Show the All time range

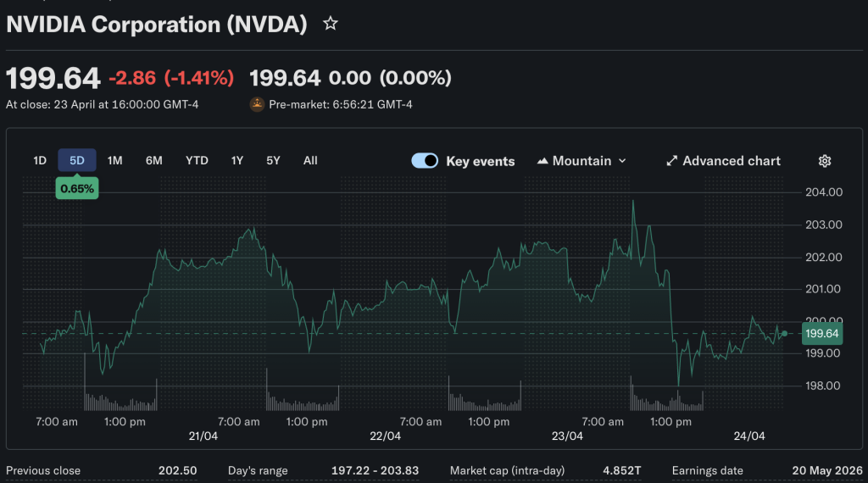310,160
